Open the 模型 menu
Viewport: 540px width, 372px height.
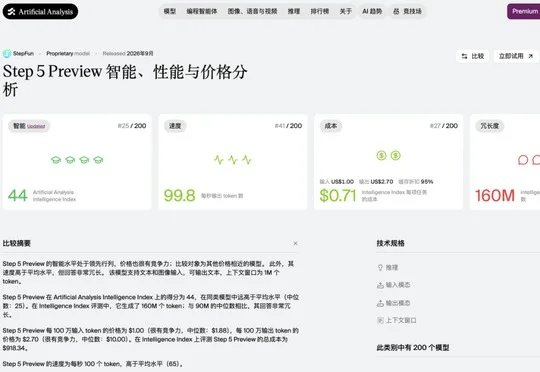coord(170,11)
